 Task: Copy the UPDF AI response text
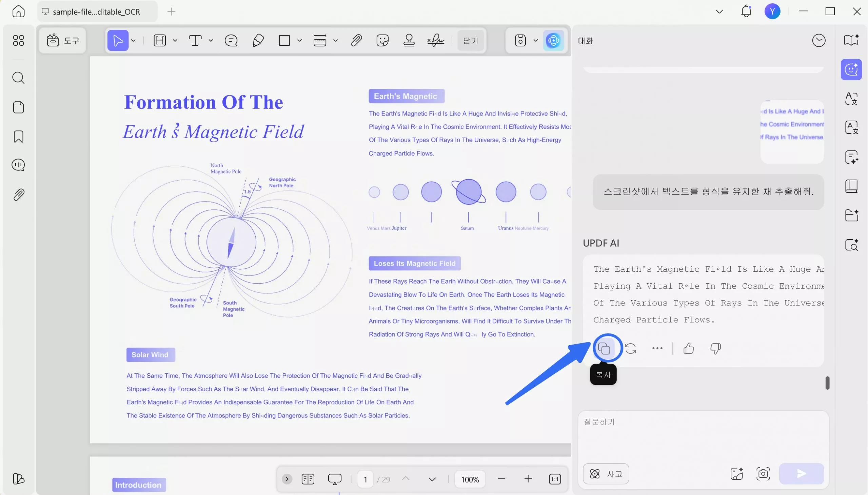(604, 349)
